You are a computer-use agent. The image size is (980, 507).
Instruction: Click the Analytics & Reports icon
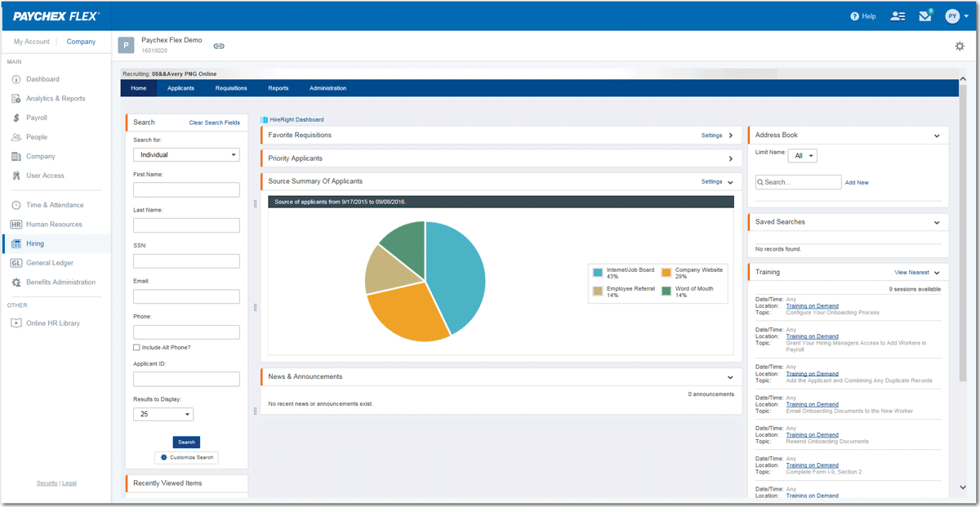pos(16,99)
